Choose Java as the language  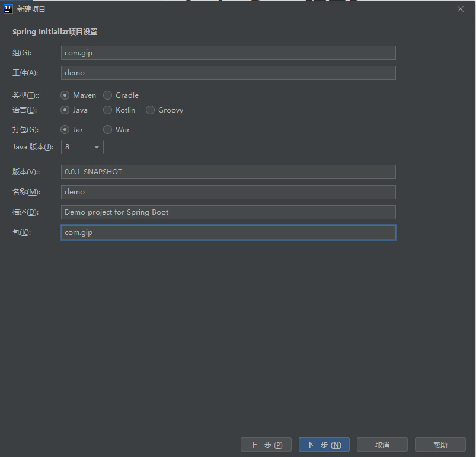65,110
